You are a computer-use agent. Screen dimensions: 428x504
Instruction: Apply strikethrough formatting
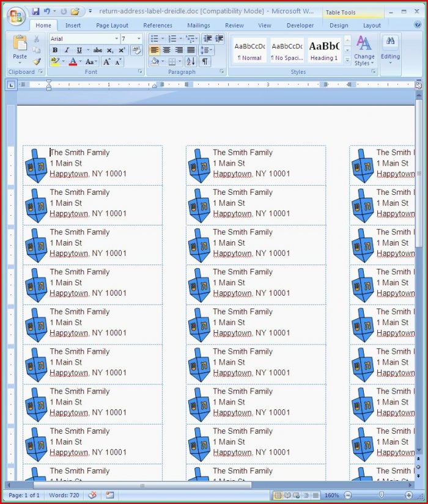(97, 50)
